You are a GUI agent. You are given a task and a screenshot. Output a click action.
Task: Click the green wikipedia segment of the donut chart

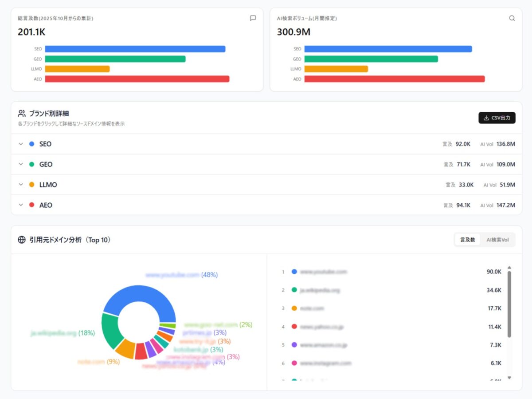[x=110, y=331]
